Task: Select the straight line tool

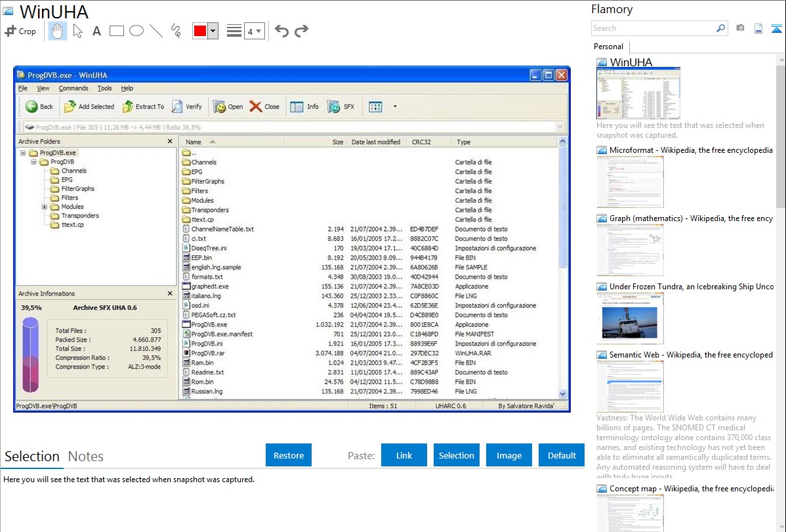Action: 156,31
